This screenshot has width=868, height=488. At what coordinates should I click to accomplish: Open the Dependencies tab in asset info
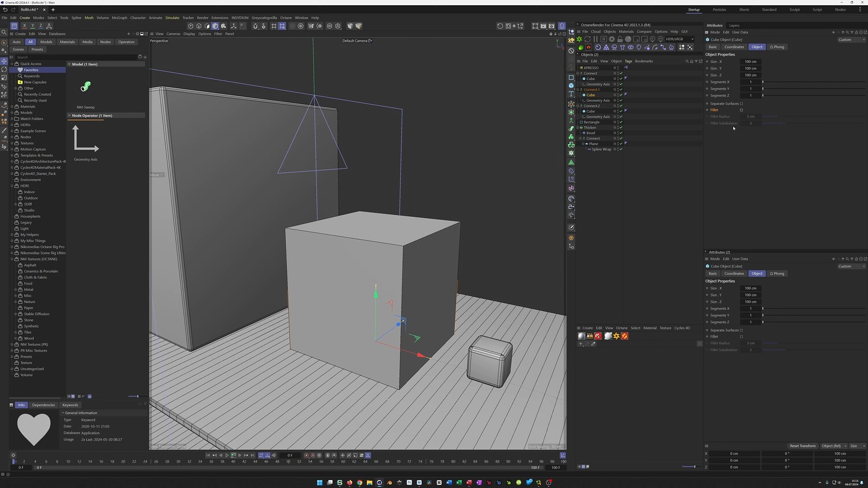(43, 405)
